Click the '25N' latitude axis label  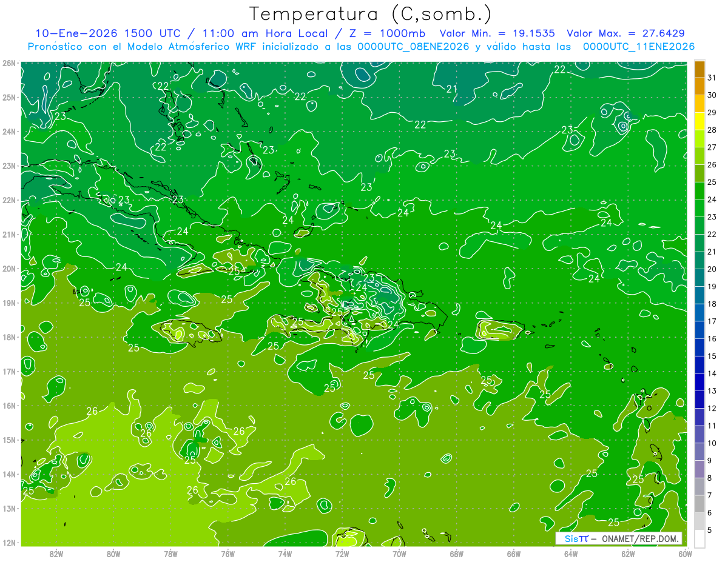[10, 97]
